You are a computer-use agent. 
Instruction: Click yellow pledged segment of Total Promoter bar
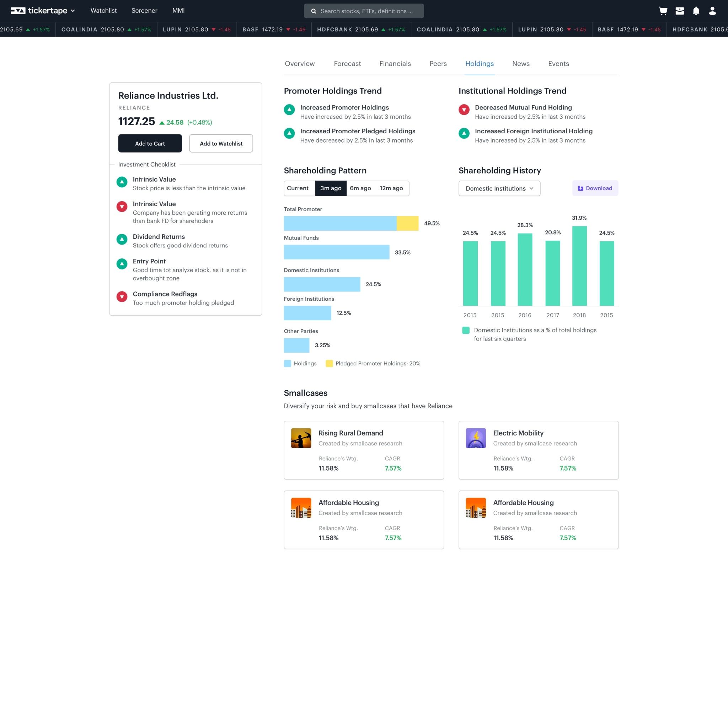coord(407,224)
